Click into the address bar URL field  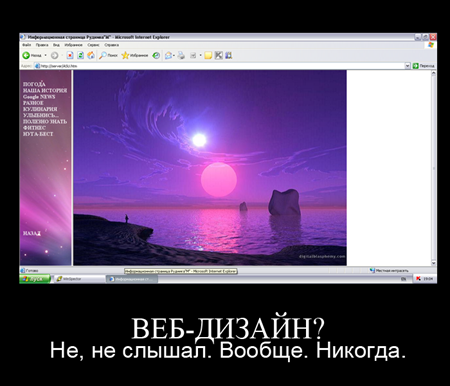point(220,66)
